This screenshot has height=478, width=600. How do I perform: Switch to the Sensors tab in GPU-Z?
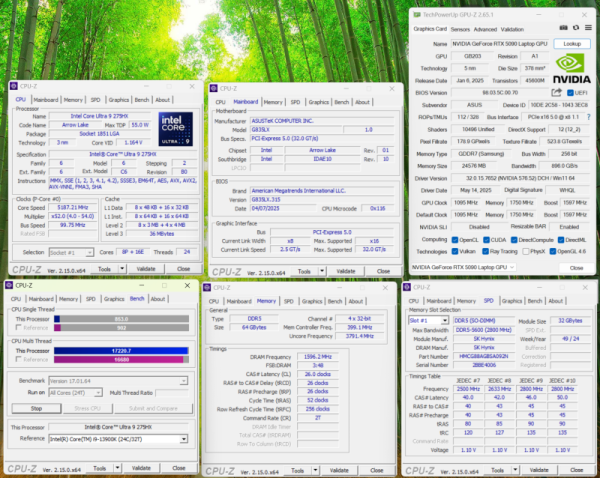click(x=460, y=29)
